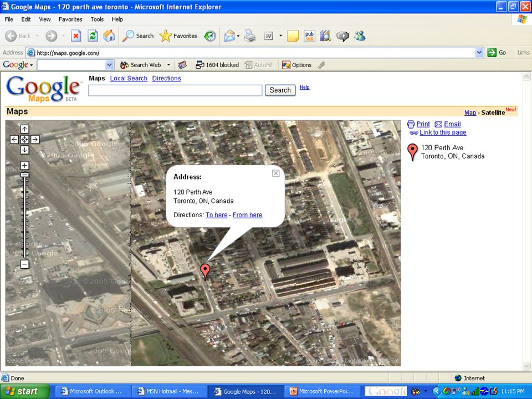Click the Forward navigation arrow icon
532x399 pixels.
click(x=51, y=35)
